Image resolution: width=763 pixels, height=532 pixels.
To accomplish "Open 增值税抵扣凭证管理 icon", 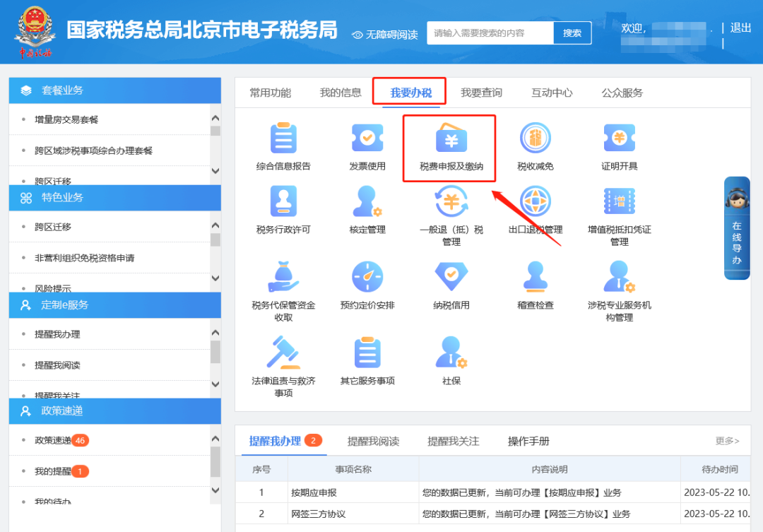I will 619,201.
